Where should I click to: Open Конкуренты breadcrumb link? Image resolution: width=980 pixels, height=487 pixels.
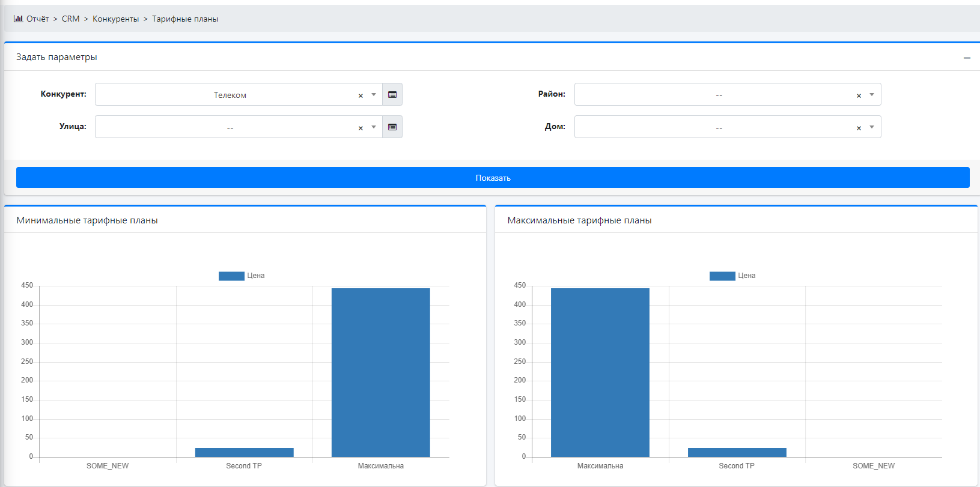click(x=115, y=19)
